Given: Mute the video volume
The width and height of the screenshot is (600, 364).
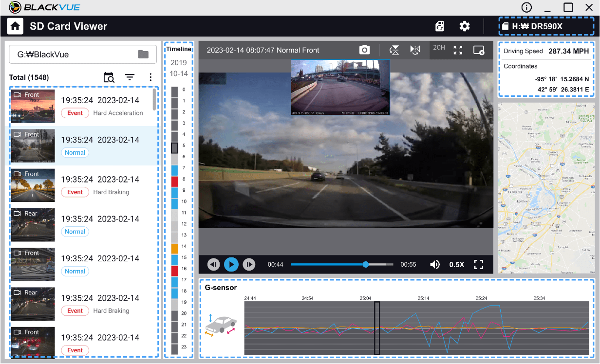Looking at the screenshot, I should coord(435,264).
